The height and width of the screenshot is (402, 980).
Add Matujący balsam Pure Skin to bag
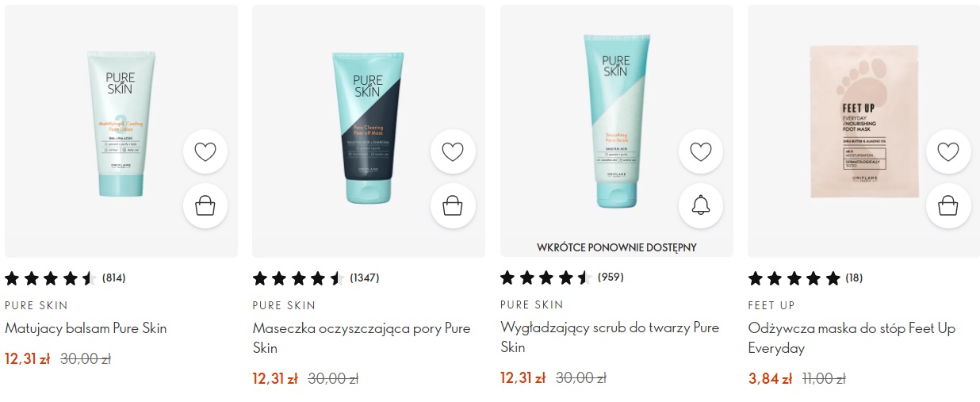[205, 206]
